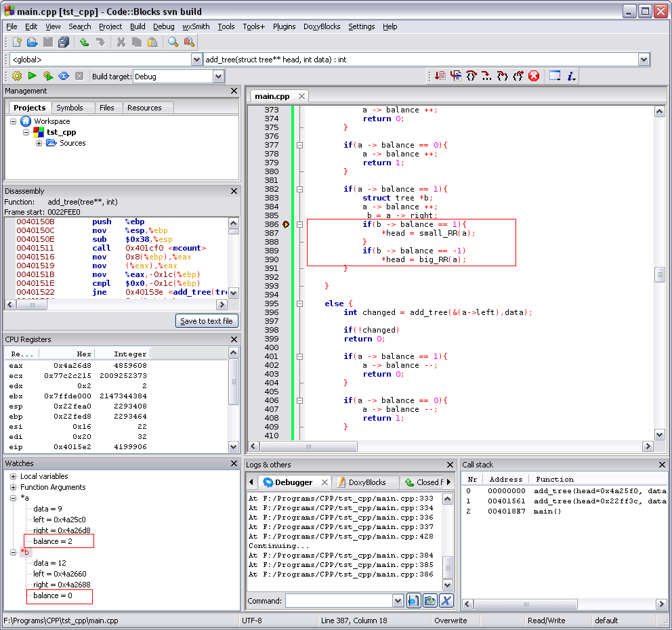Switch to the Symbols tab
Screen dimensions: 672x630
tap(69, 108)
